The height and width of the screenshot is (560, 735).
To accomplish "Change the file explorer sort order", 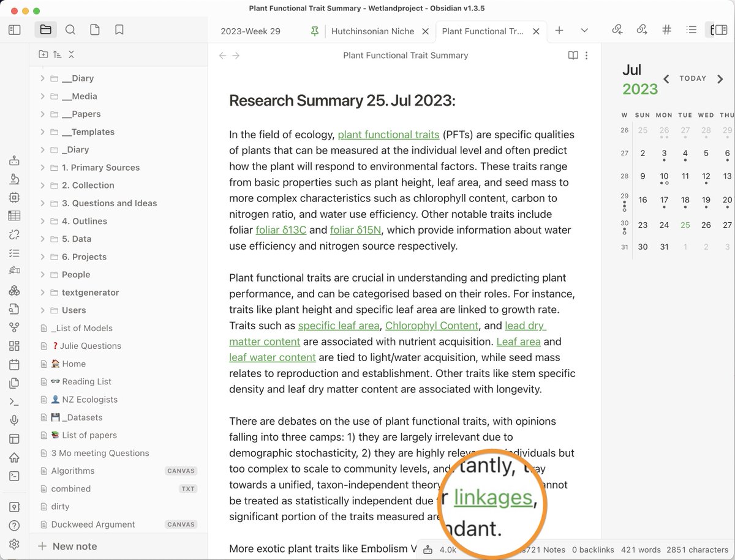I will 57,54.
